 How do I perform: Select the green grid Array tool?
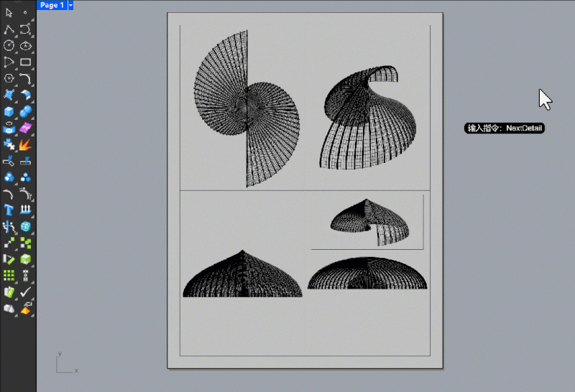coord(9,276)
